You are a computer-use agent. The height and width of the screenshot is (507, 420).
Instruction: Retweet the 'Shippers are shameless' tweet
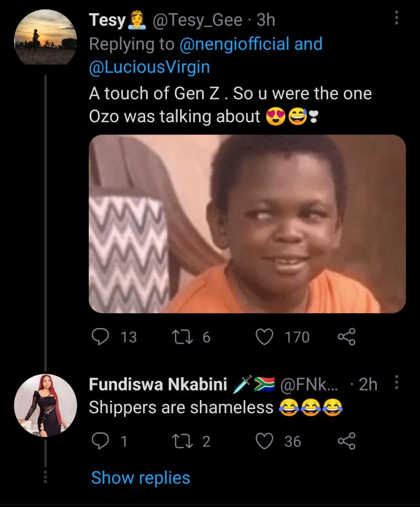pos(182,441)
